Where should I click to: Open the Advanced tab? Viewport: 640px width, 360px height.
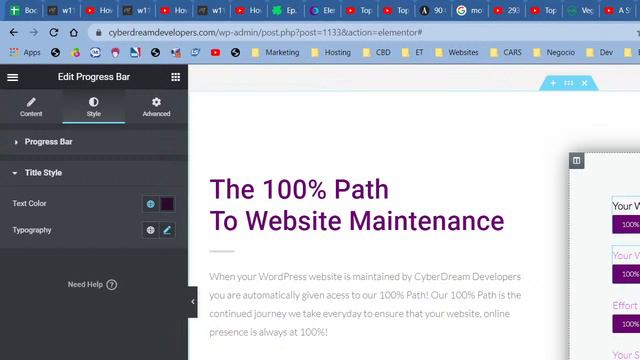[156, 107]
